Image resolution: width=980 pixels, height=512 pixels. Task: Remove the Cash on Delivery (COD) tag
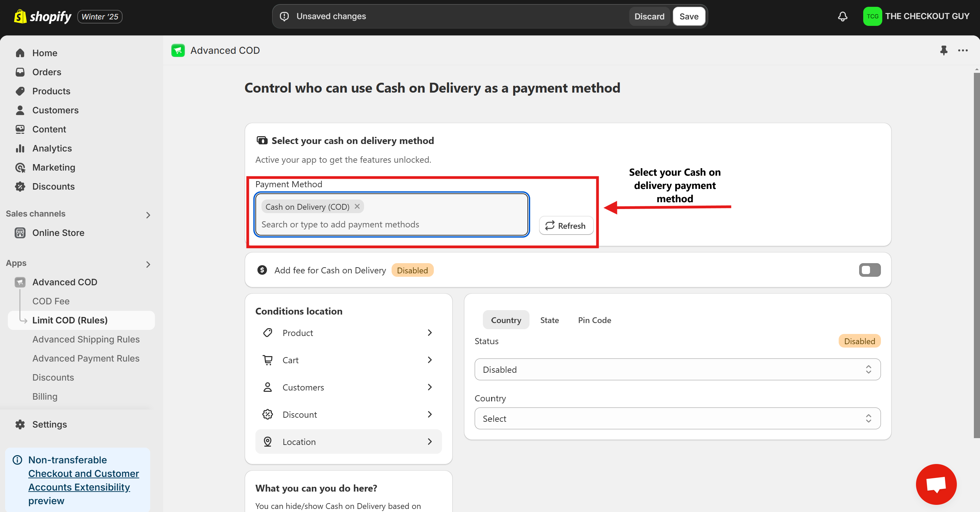[357, 206]
